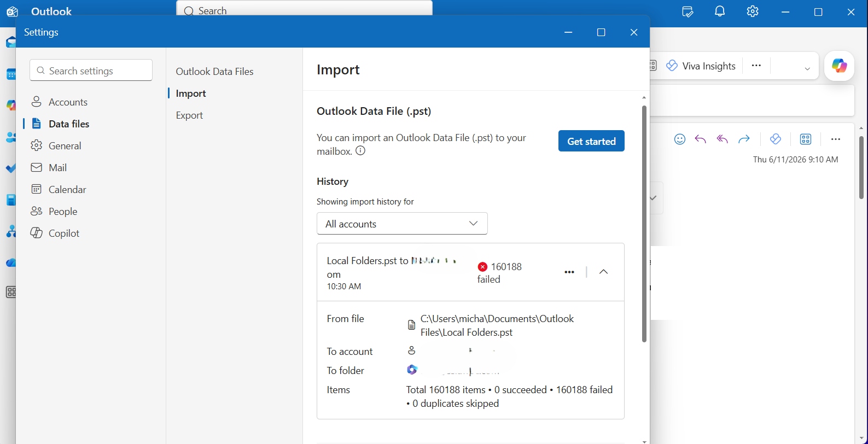868x444 pixels.
Task: Minimize the Settings dialog
Action: tap(568, 32)
